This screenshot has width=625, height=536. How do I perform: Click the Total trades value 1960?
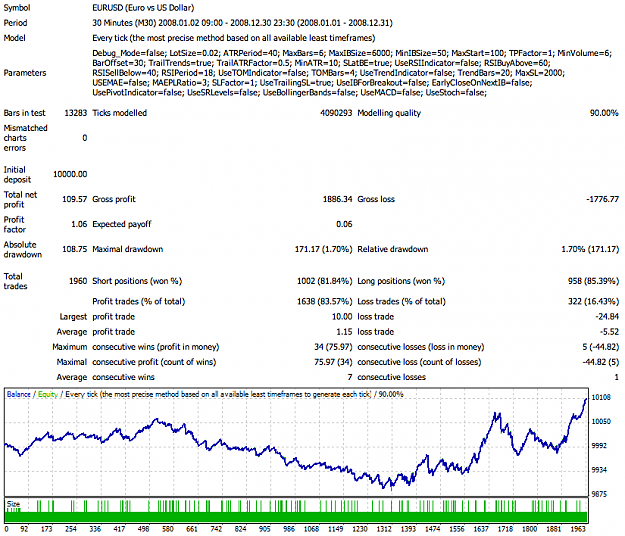pyautogui.click(x=78, y=281)
